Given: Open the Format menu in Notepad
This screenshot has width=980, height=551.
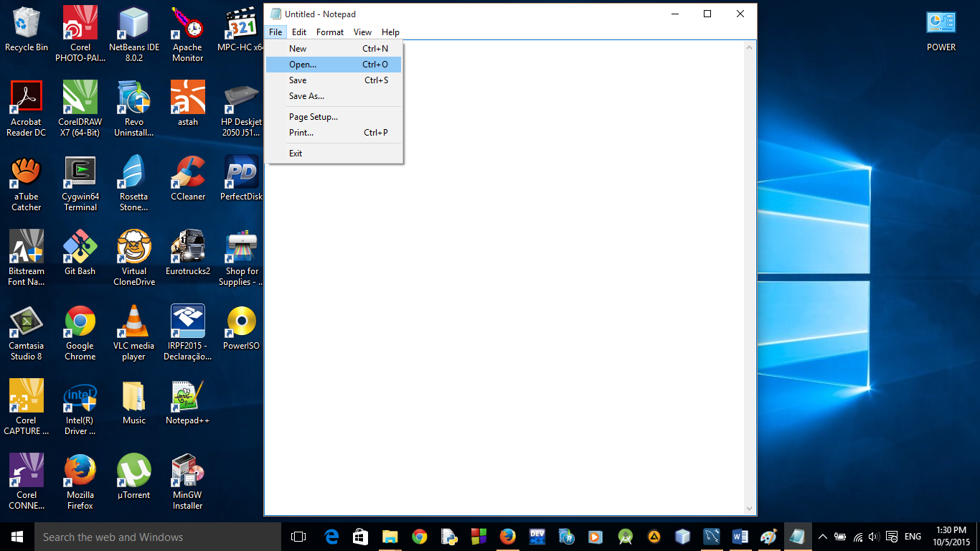Looking at the screenshot, I should (x=329, y=32).
